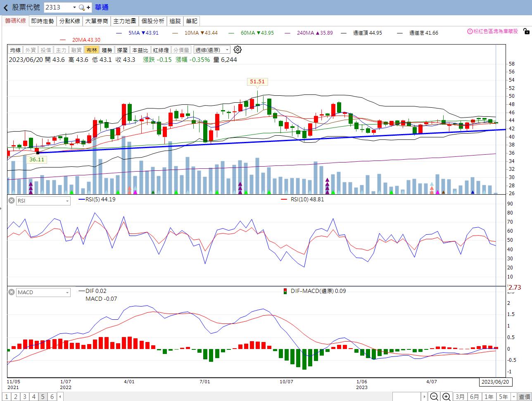The width and height of the screenshot is (532, 401).
Task: Click the lock icon at top right
Action: [x=526, y=31]
